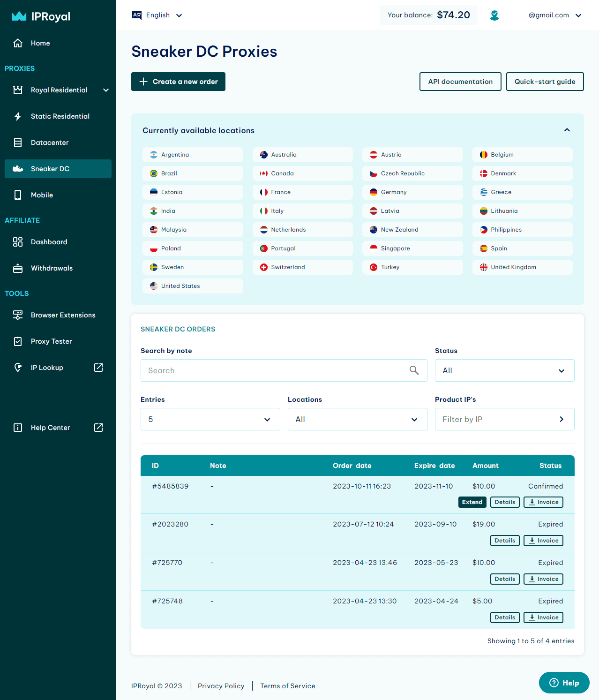Open the Quick-start guide
Viewport: 599px width, 700px height.
coord(545,82)
